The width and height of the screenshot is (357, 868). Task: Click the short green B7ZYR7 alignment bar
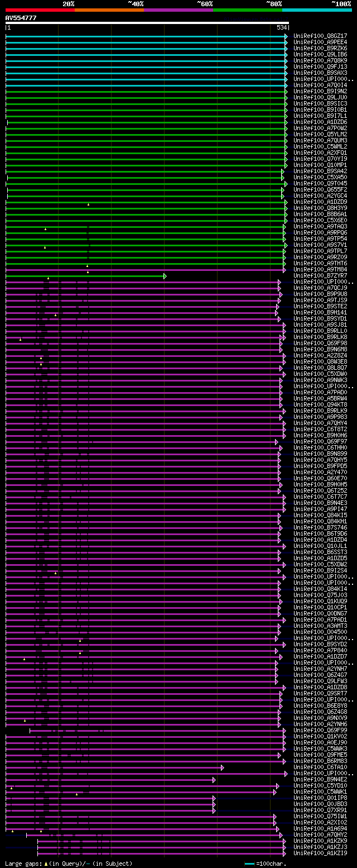click(85, 276)
